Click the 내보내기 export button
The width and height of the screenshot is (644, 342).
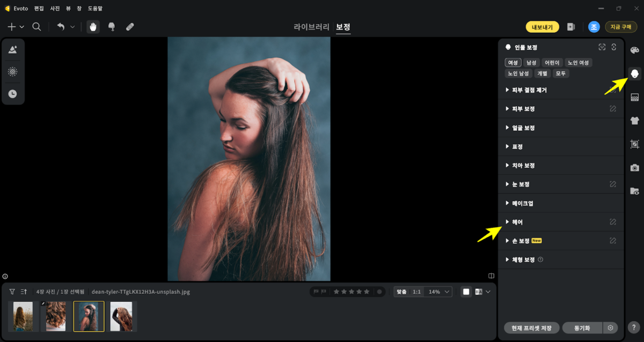coord(542,27)
